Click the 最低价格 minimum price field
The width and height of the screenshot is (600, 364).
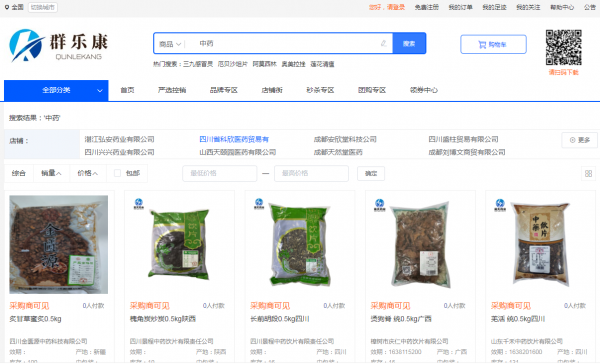point(220,173)
